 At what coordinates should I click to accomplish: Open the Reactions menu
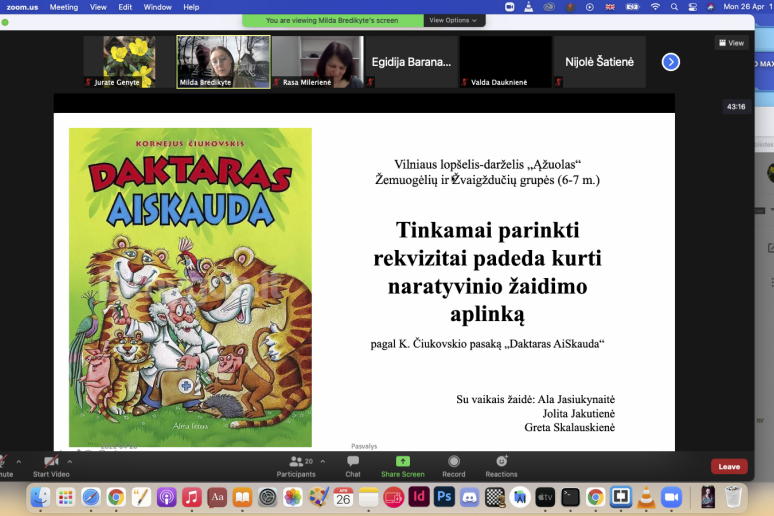(x=502, y=467)
